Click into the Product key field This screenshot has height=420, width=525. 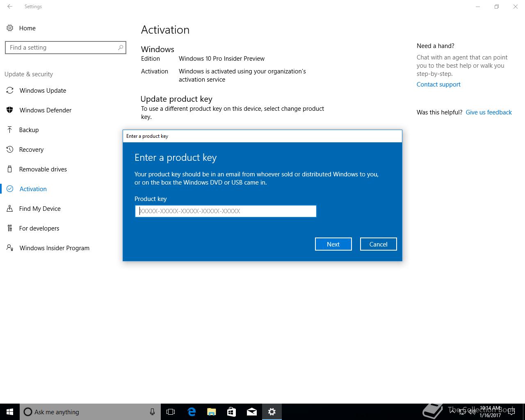pyautogui.click(x=226, y=211)
